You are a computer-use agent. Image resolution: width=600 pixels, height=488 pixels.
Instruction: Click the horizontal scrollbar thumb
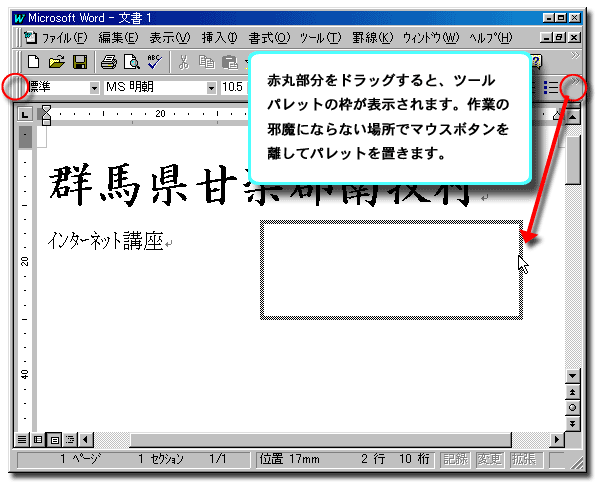pyautogui.click(x=321, y=440)
